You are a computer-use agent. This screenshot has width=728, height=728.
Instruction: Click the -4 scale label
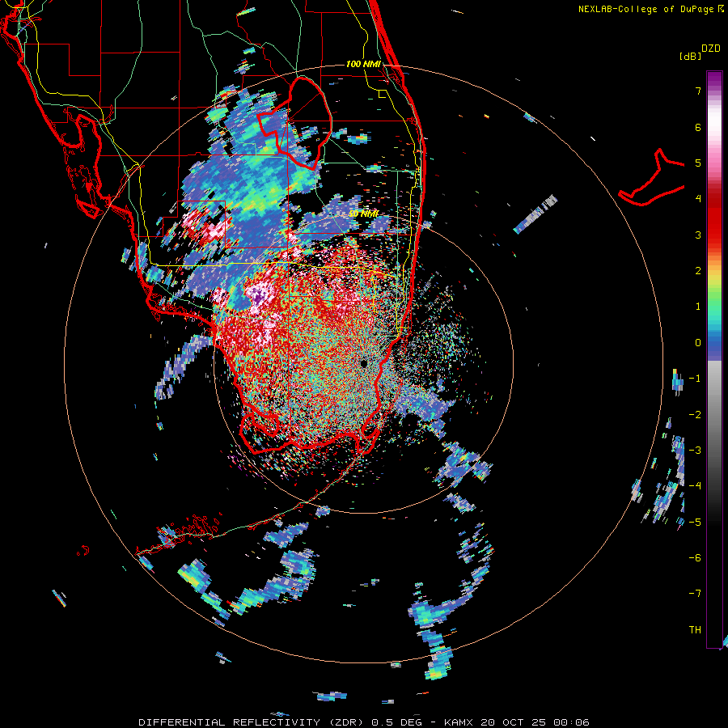(695, 486)
